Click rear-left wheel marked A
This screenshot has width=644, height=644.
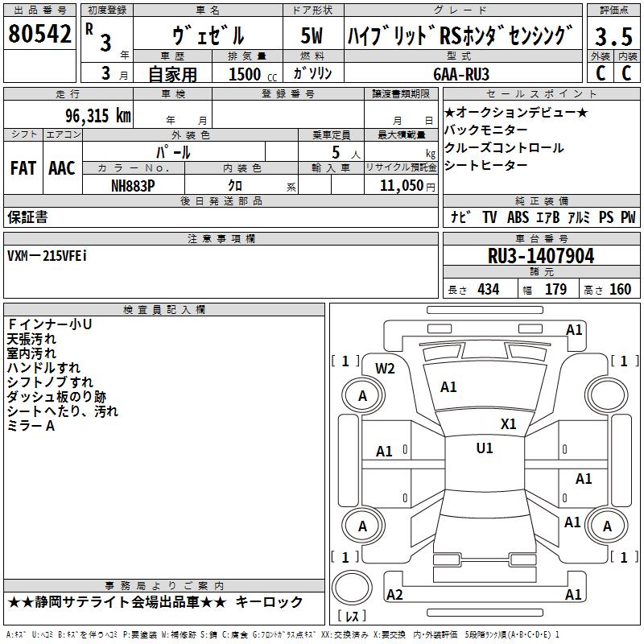362,526
